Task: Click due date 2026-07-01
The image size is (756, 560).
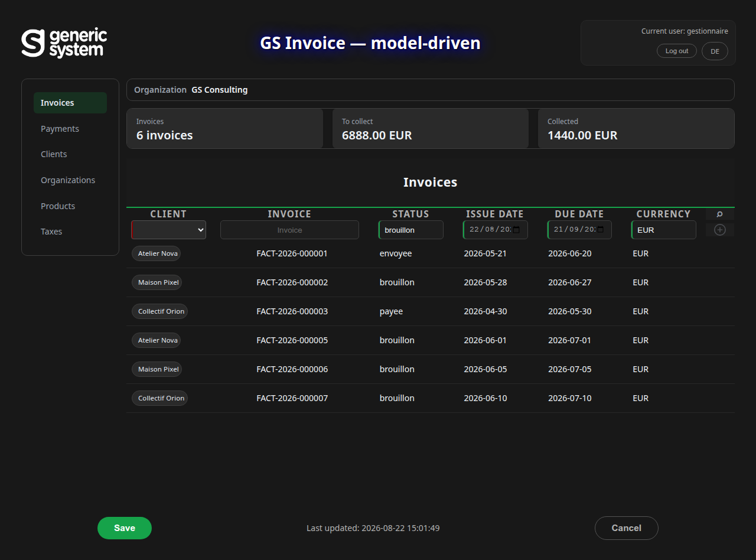Action: tap(570, 340)
